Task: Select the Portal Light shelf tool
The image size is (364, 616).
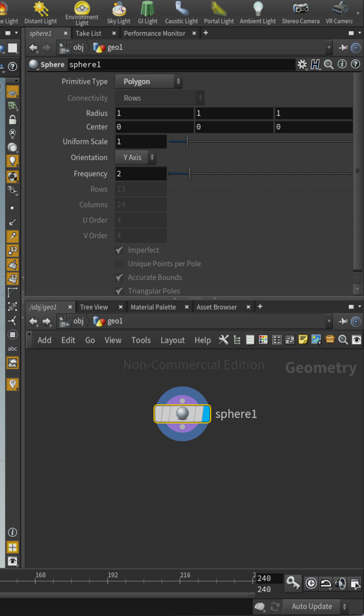Action: [219, 13]
